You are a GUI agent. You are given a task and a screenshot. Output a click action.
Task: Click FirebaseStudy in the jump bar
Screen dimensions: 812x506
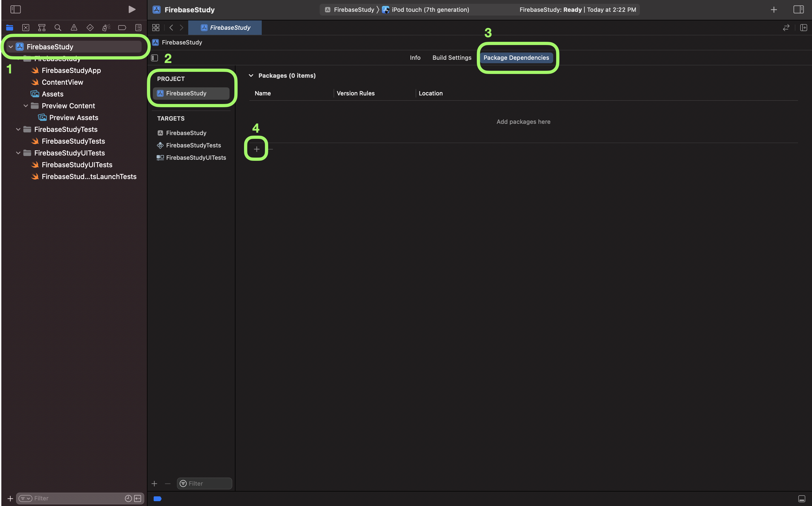click(x=178, y=43)
